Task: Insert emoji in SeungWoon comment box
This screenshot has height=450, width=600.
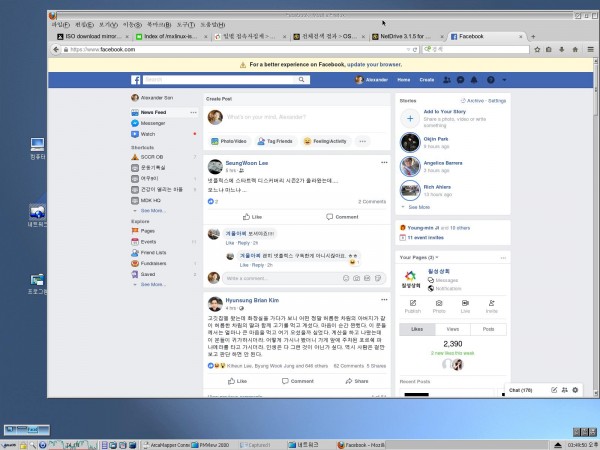Action: pos(346,278)
